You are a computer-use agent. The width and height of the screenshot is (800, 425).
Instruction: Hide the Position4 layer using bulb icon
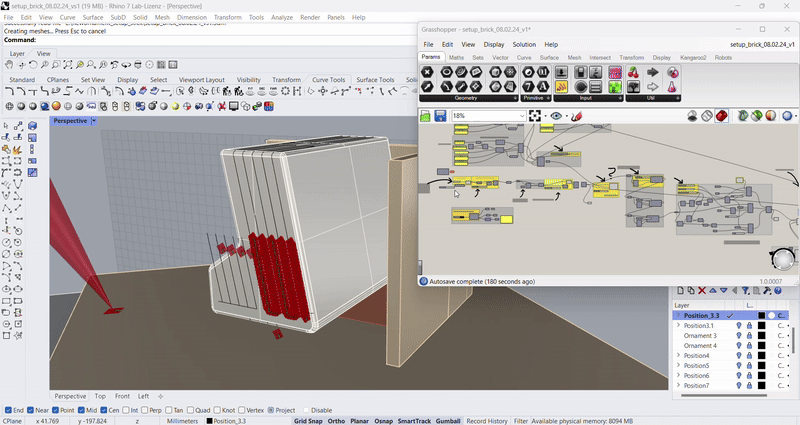[x=739, y=356]
